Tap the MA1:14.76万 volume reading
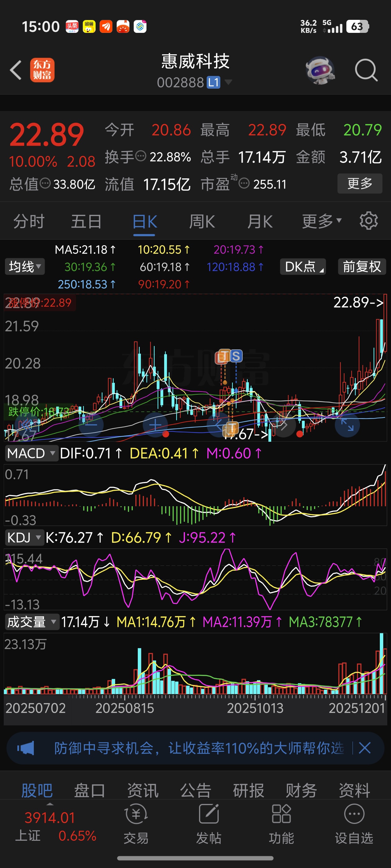The width and height of the screenshot is (391, 868). 156,622
